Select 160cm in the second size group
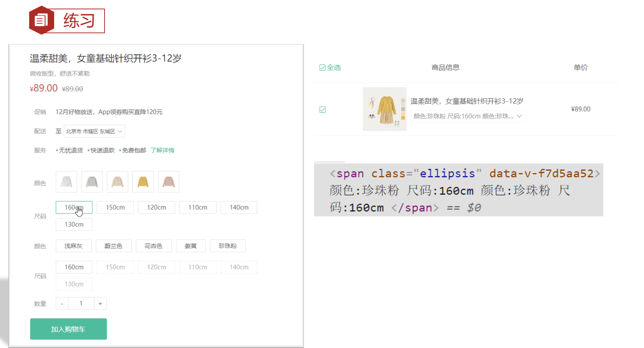This screenshot has height=348, width=644. point(74,267)
